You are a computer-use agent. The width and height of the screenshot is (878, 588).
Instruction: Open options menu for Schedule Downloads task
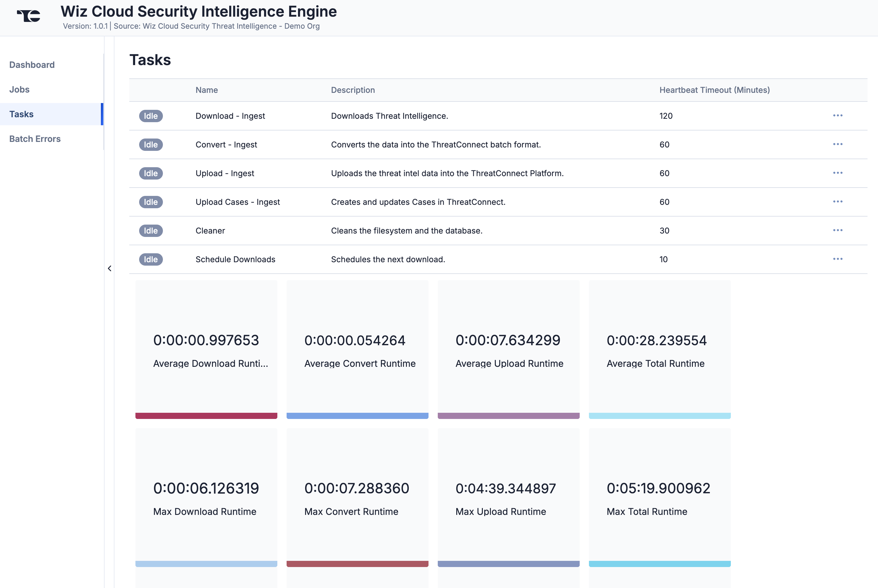(x=838, y=259)
